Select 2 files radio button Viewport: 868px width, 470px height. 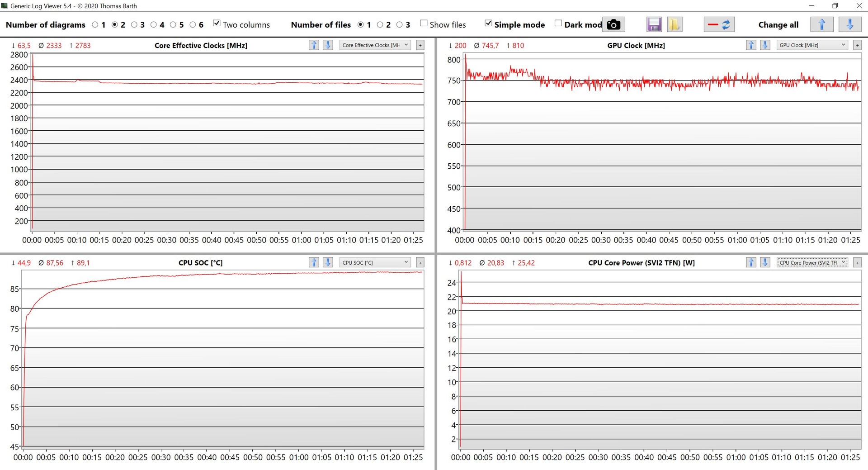[380, 25]
